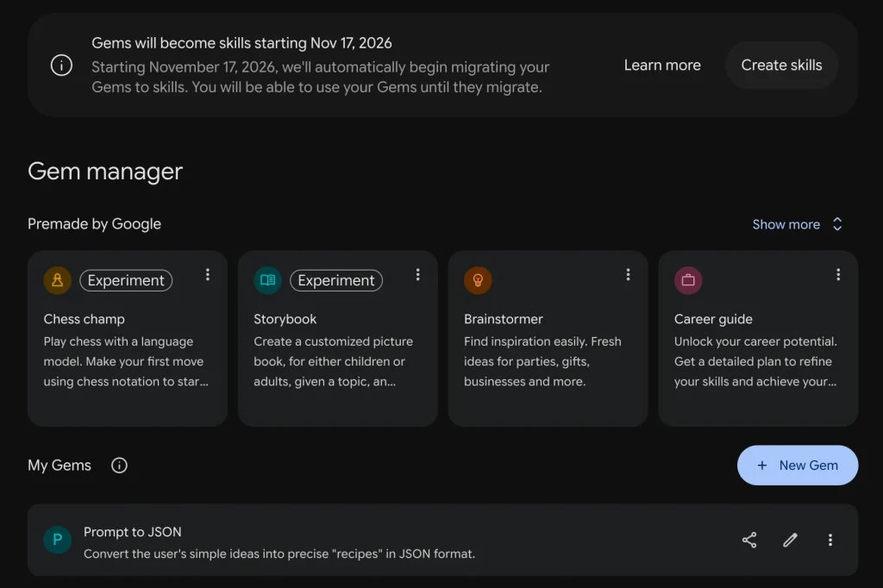Image resolution: width=883 pixels, height=588 pixels.
Task: Click the Learn more link
Action: (662, 66)
